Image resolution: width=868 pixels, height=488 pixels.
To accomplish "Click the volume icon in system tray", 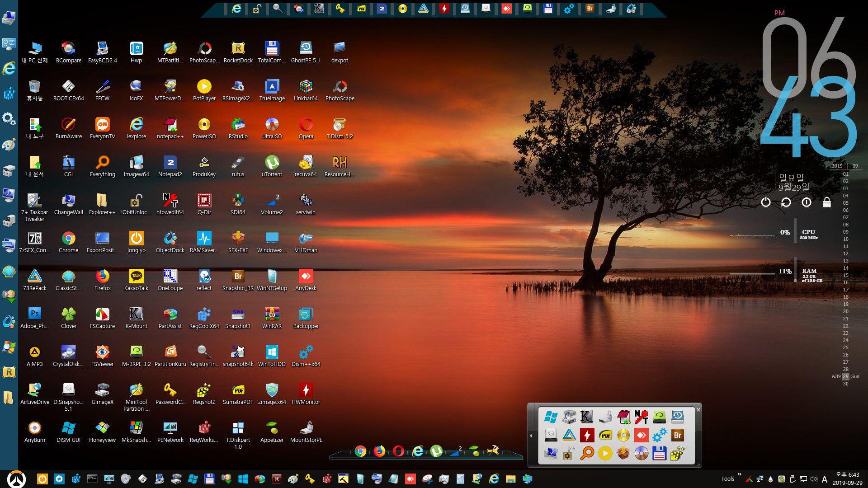I will pyautogui.click(x=814, y=479).
